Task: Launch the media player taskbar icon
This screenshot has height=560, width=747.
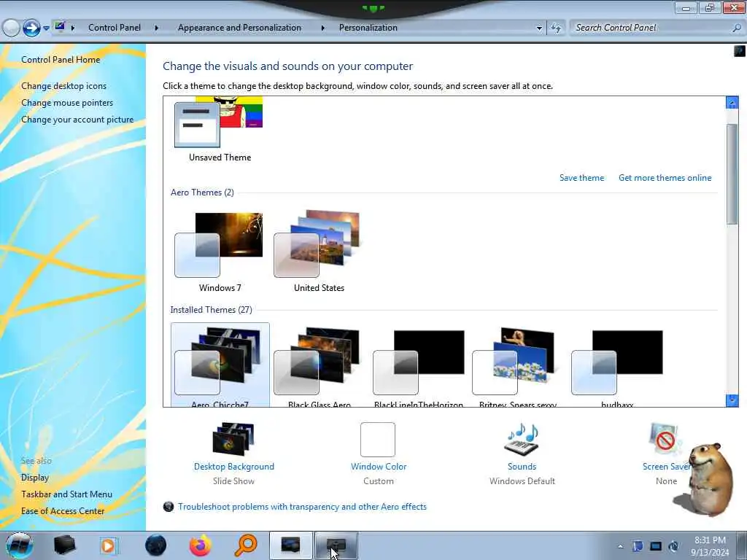Action: tap(108, 545)
